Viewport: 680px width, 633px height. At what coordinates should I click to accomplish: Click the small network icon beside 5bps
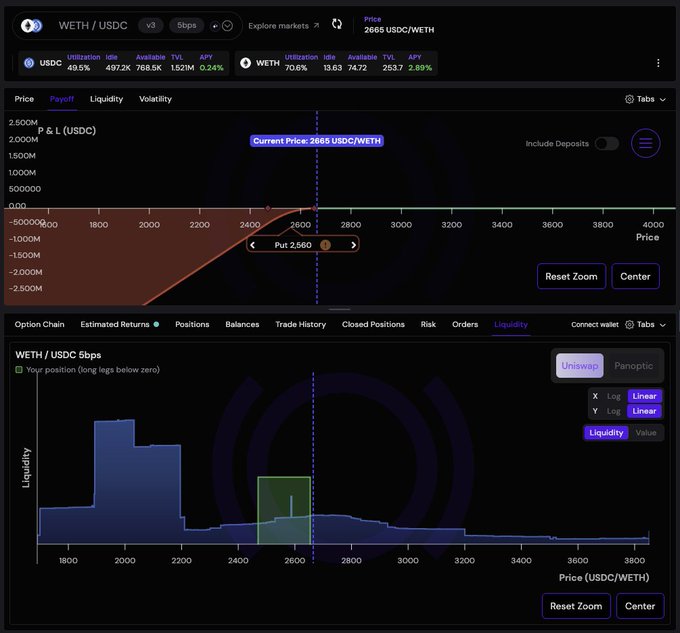(215, 26)
